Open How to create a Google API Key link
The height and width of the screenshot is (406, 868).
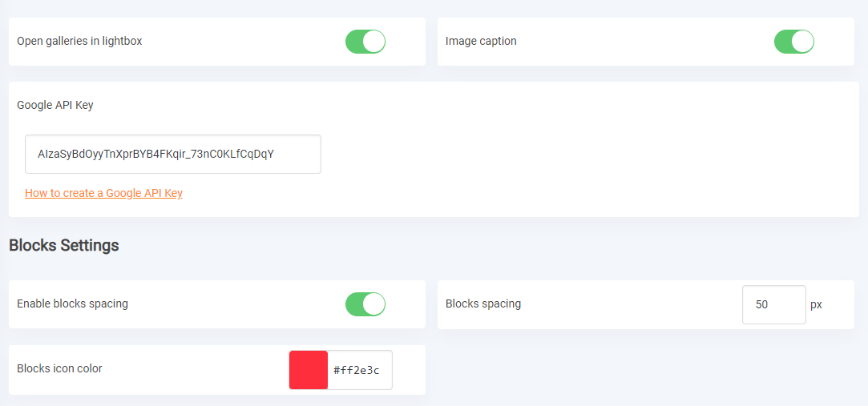coord(103,193)
